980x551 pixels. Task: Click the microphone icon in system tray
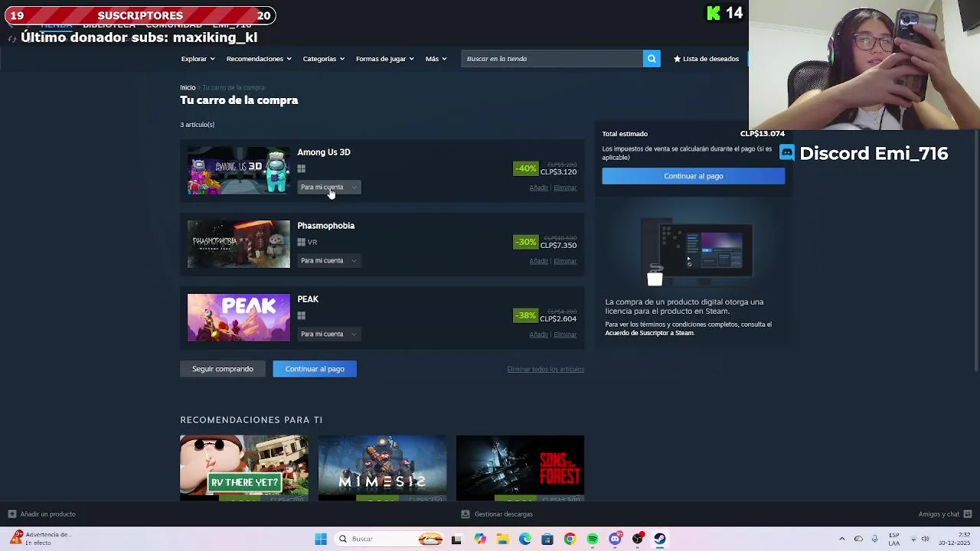tap(874, 539)
